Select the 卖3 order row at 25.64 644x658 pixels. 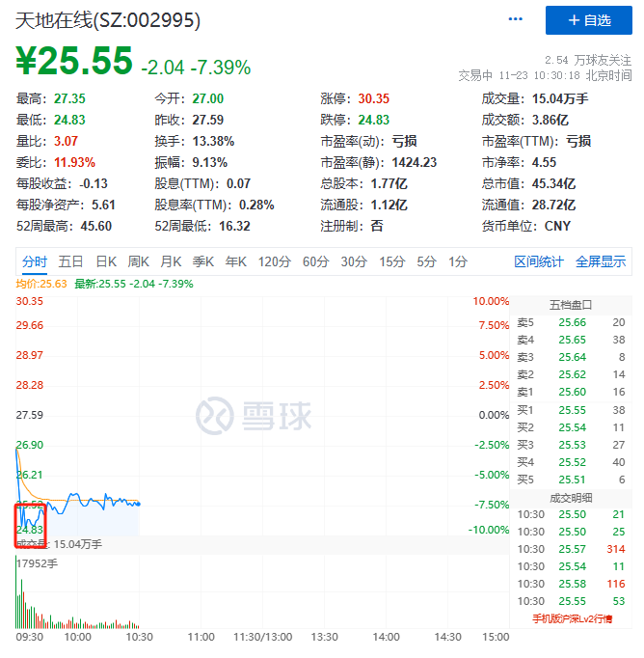pyautogui.click(x=571, y=357)
